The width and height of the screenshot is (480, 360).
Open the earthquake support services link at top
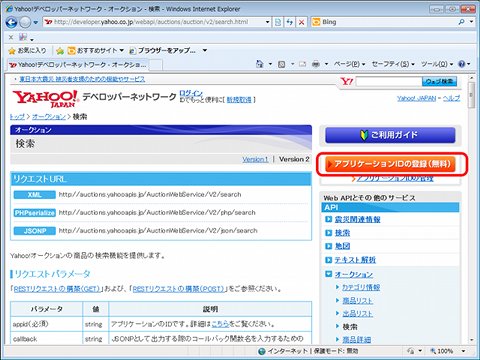82,79
